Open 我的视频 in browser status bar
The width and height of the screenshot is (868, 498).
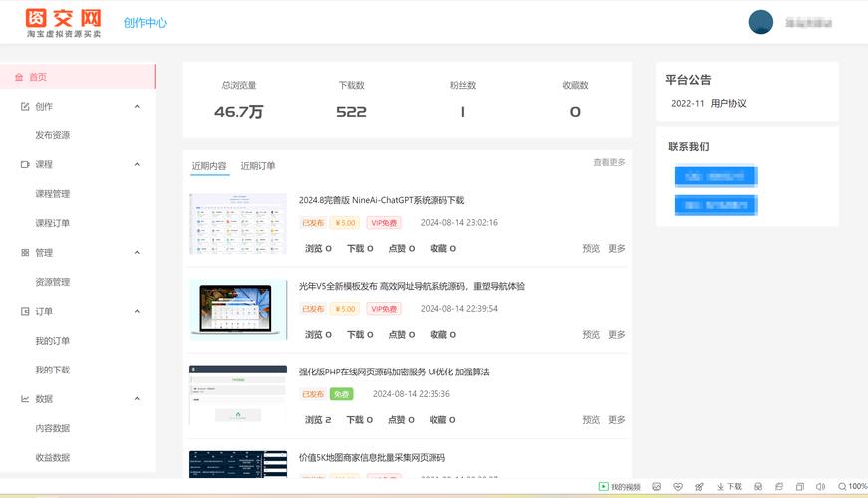pos(620,487)
